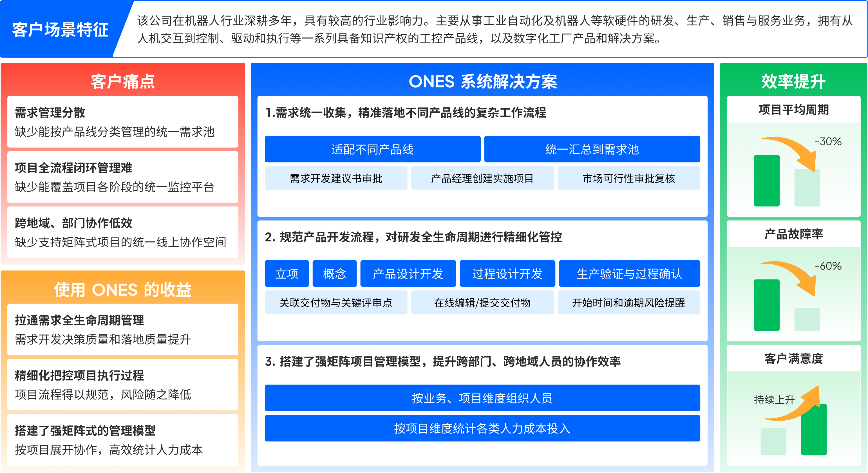Click the 需求开发决策质量和落地质量提升 text
Image resolution: width=868 pixels, height=473 pixels.
pos(103,339)
